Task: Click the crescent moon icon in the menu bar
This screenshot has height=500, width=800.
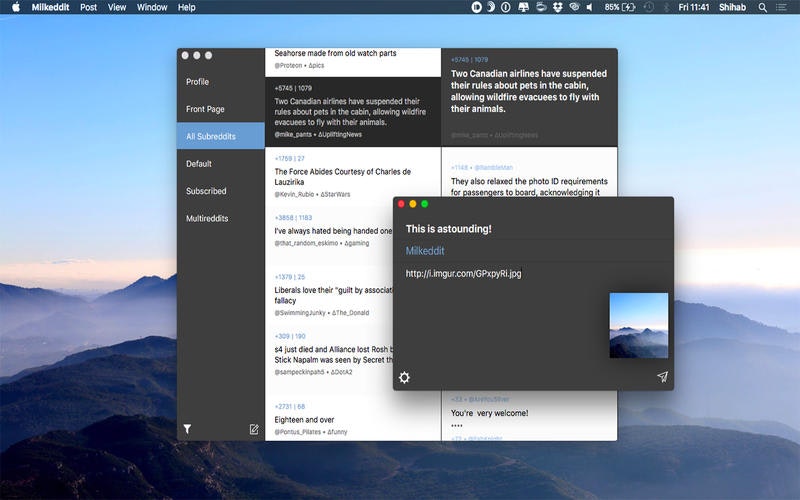Action: [491, 7]
